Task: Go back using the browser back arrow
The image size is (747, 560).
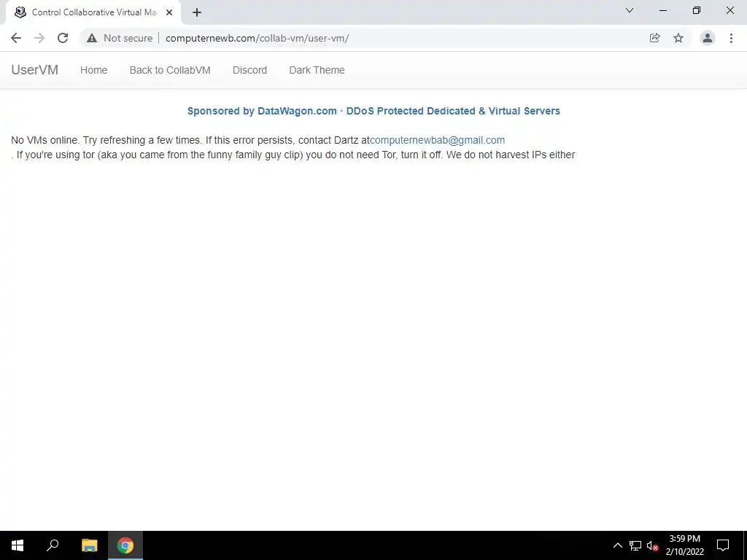Action: 16,38
